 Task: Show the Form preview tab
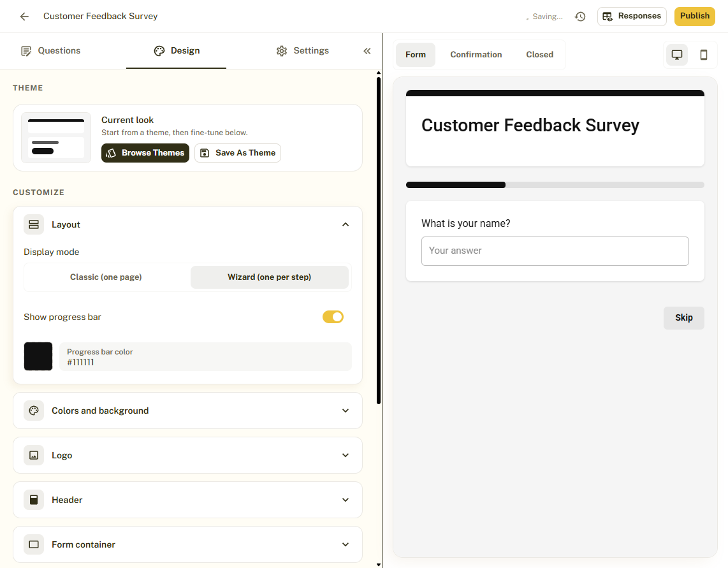click(x=416, y=55)
